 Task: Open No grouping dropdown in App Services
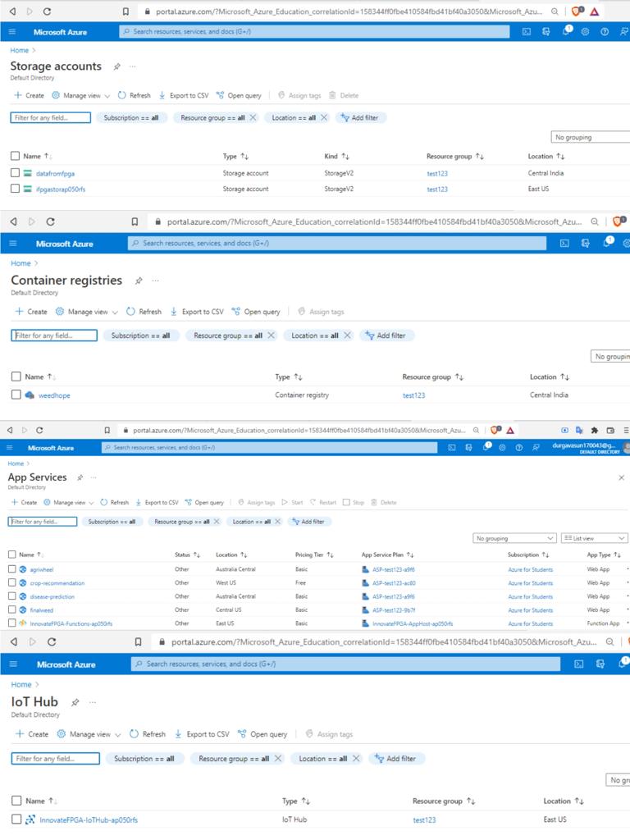[x=514, y=538]
